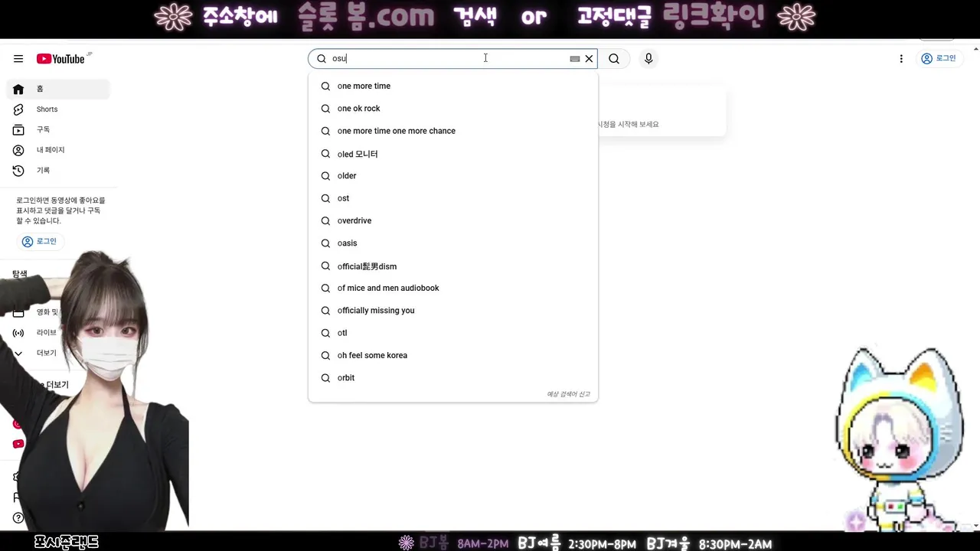Select suggestion 'one ok rock'

(453, 109)
